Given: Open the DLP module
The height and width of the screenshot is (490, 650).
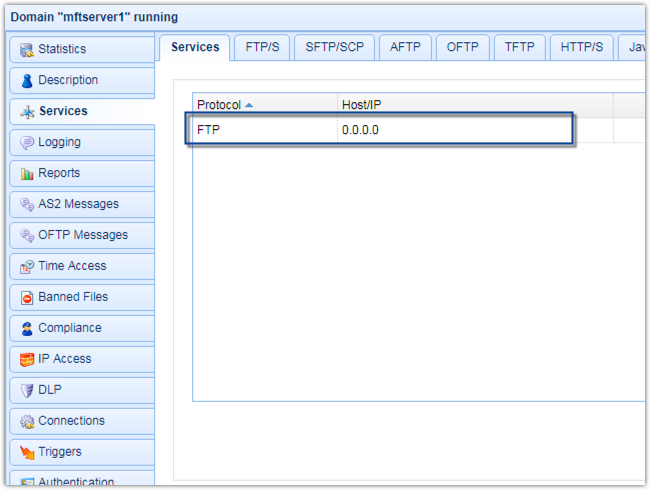Looking at the screenshot, I should click(x=82, y=390).
